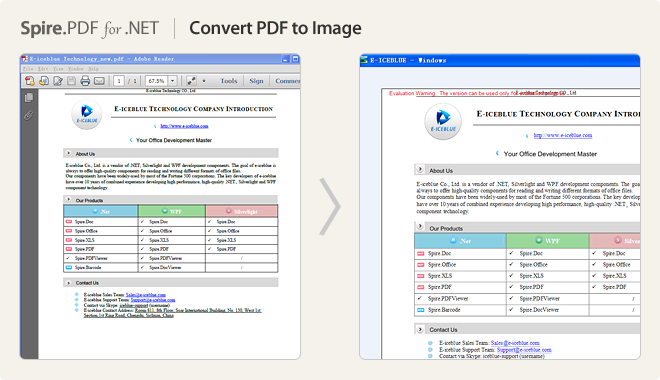Open the attachments paperclip icon
The width and height of the screenshot is (660, 380).
tap(29, 115)
